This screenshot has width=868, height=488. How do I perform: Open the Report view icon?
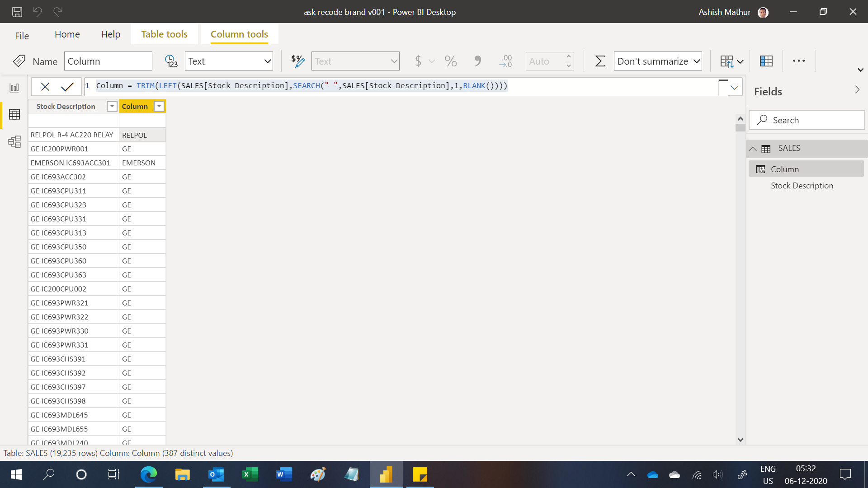click(14, 88)
